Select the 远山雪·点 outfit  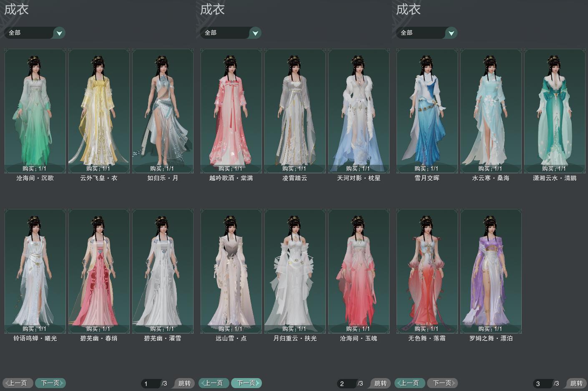pyautogui.click(x=231, y=271)
